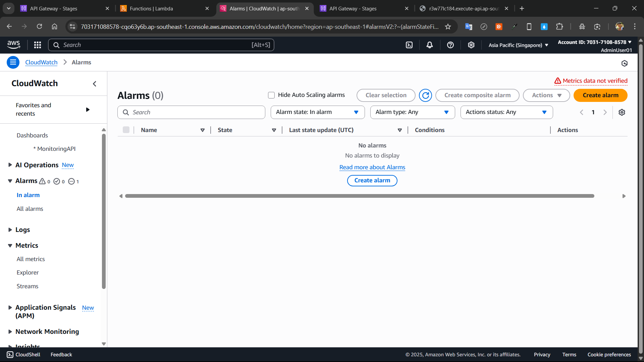Click the site info icon in address bar

(x=72, y=26)
